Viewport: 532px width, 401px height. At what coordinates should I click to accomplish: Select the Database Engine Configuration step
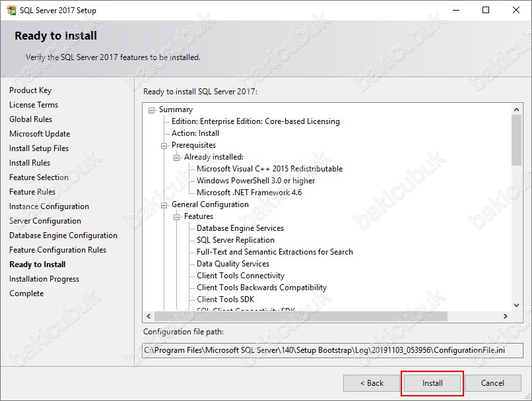point(63,235)
